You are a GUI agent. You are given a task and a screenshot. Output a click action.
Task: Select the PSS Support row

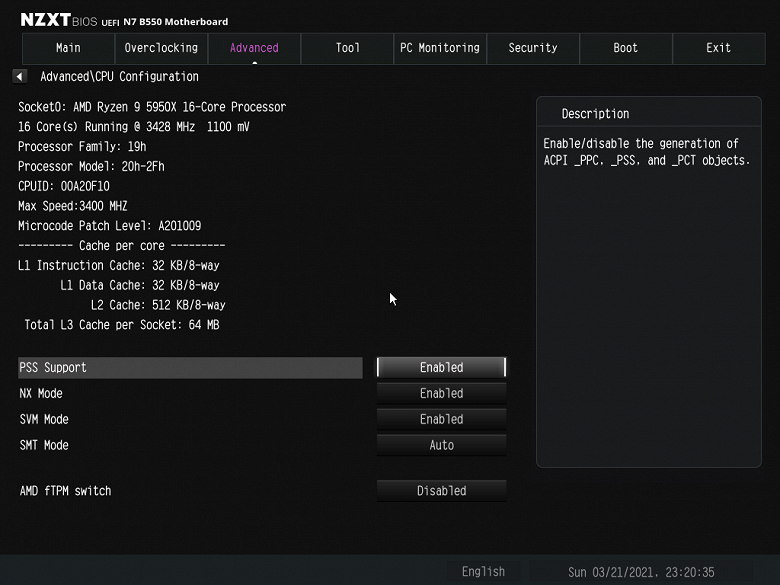point(190,368)
